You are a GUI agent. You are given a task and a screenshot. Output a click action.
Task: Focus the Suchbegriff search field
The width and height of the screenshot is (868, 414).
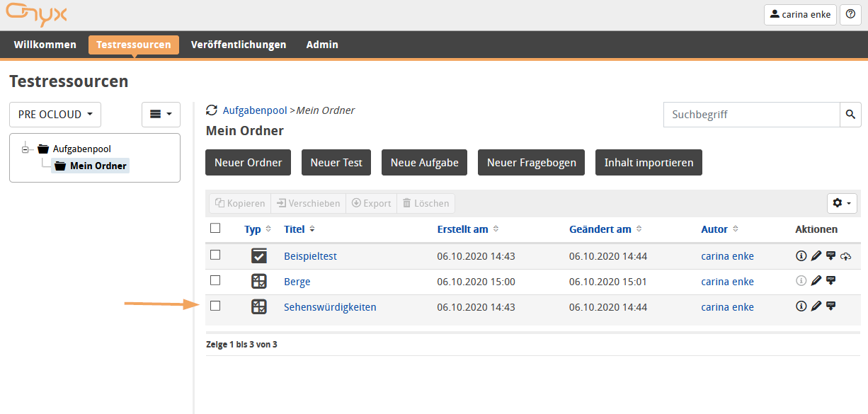tap(751, 115)
